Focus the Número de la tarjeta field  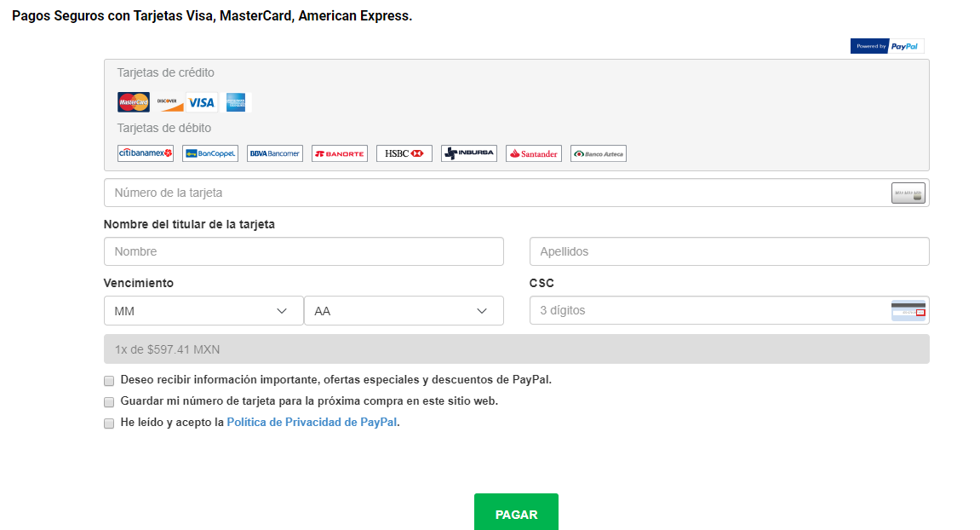point(517,193)
